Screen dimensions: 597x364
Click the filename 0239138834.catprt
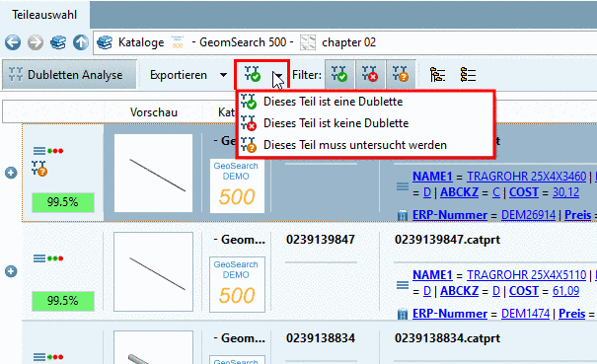[447, 338]
